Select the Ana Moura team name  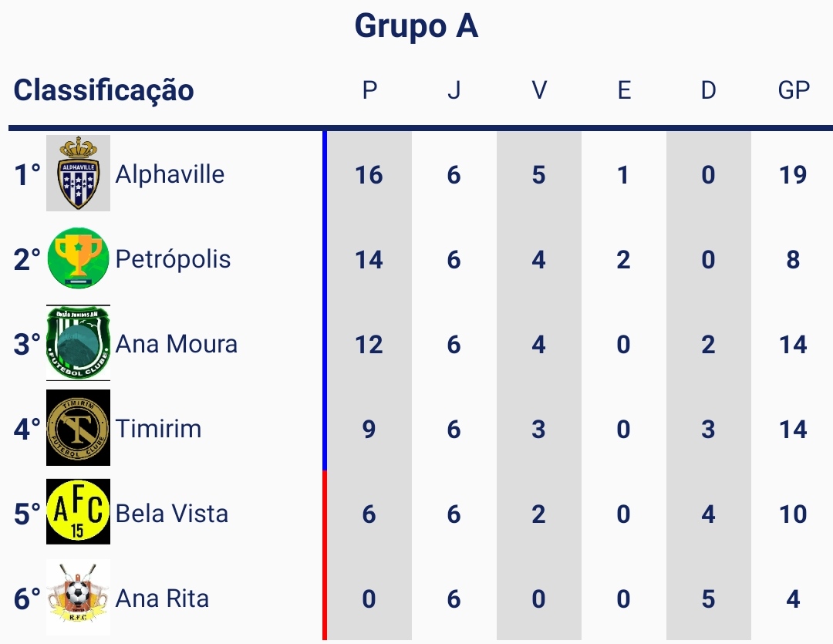(176, 344)
